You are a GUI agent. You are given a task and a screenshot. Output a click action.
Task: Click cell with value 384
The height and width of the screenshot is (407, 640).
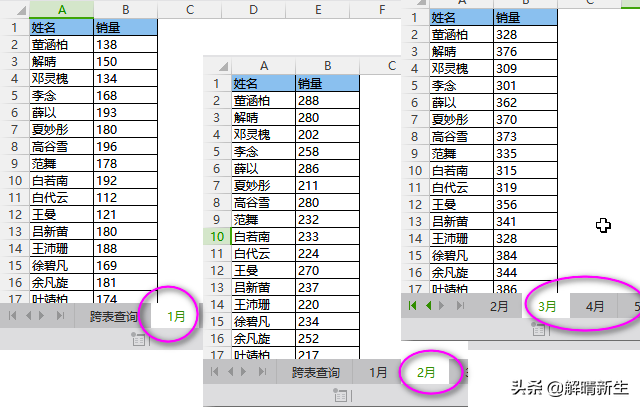pyautogui.click(x=526, y=255)
